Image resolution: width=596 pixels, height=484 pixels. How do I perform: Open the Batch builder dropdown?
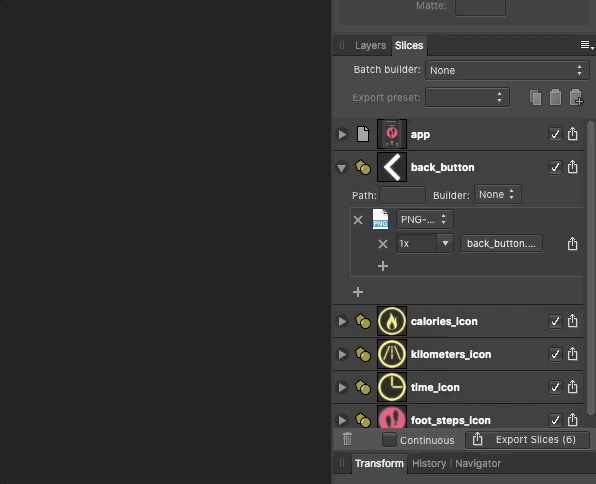tap(507, 70)
